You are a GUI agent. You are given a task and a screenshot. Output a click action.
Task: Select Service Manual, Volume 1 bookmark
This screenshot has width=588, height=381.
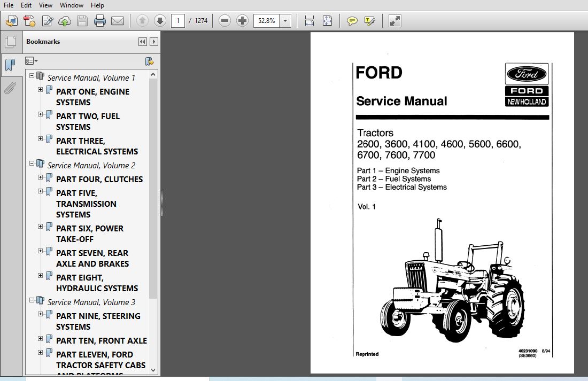click(x=91, y=78)
